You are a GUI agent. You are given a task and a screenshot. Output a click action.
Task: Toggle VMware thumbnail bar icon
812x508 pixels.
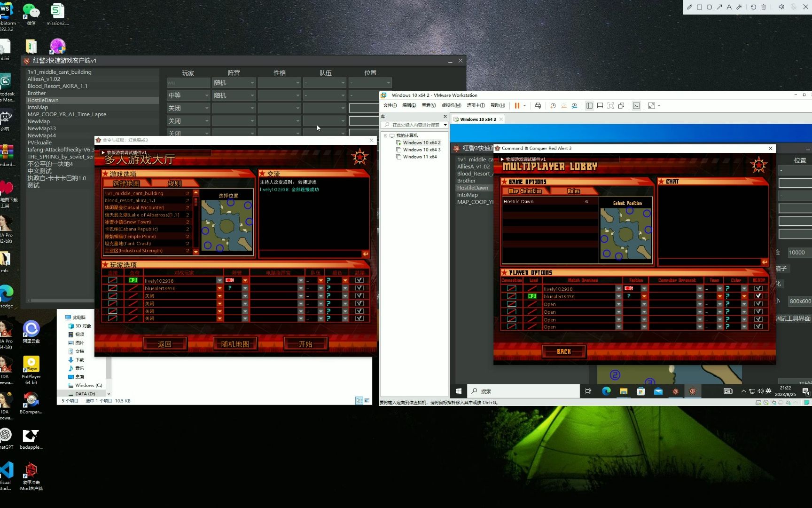pos(600,106)
